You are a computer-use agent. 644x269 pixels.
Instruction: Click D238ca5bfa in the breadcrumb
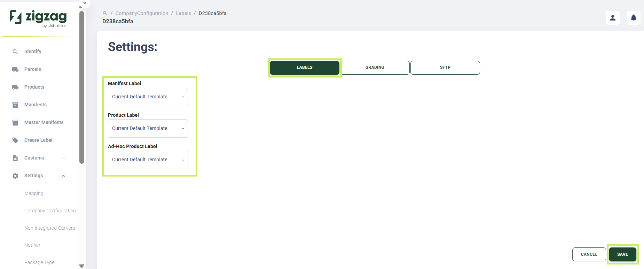click(x=213, y=13)
